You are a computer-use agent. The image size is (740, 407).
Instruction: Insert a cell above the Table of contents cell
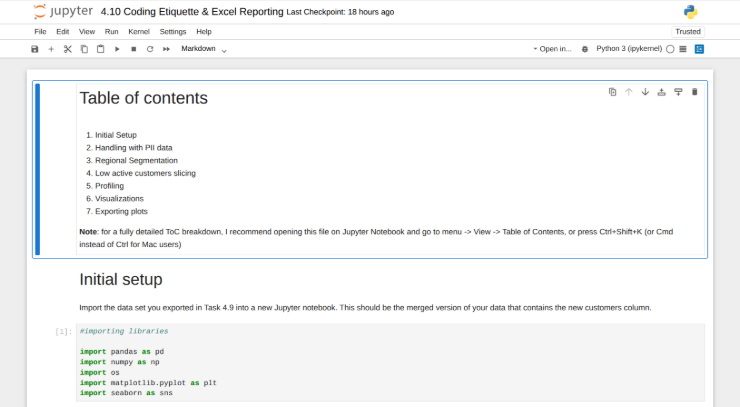tap(662, 92)
